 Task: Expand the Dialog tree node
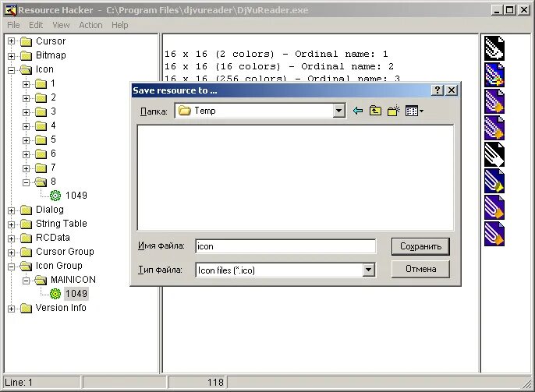(11, 210)
